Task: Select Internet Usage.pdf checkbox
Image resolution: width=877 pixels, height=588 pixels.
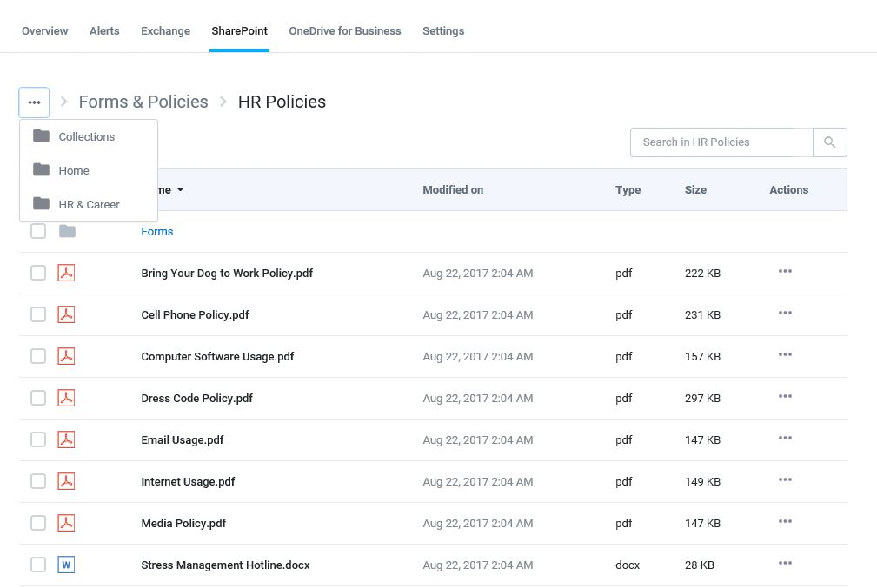Action: click(38, 481)
